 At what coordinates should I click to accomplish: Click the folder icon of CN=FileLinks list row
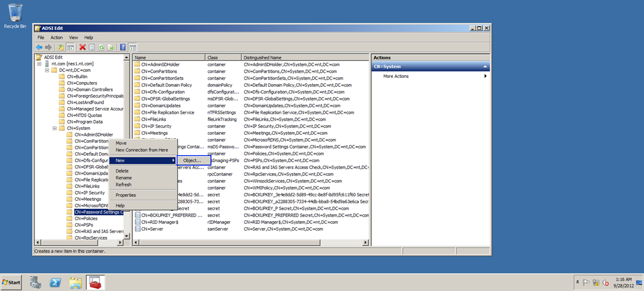(137, 119)
